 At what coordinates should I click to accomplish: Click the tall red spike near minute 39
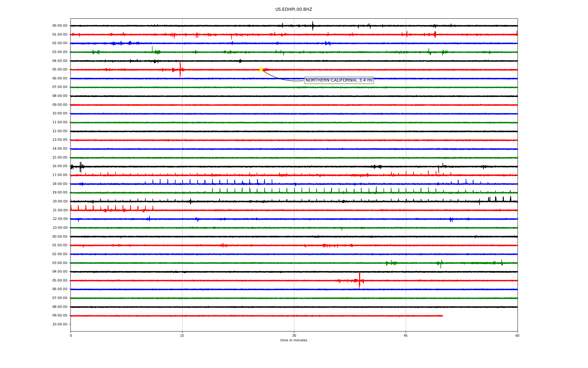point(359,280)
